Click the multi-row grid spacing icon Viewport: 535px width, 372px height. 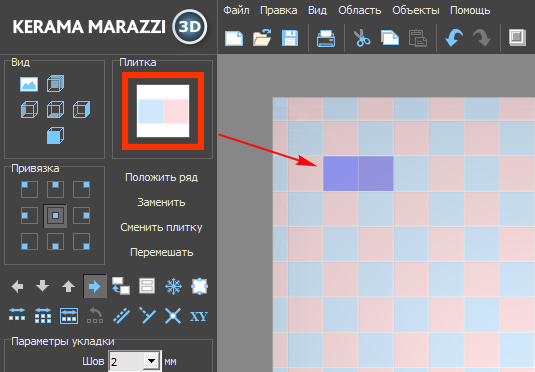coord(43,315)
